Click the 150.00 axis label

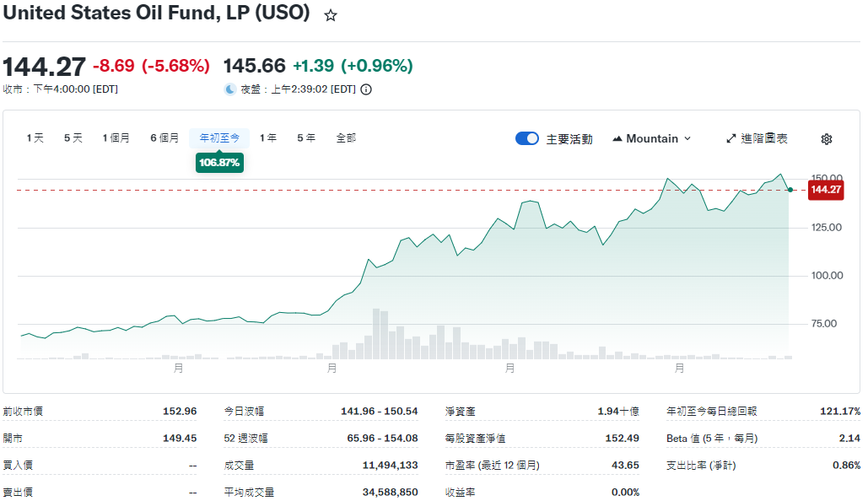827,177
